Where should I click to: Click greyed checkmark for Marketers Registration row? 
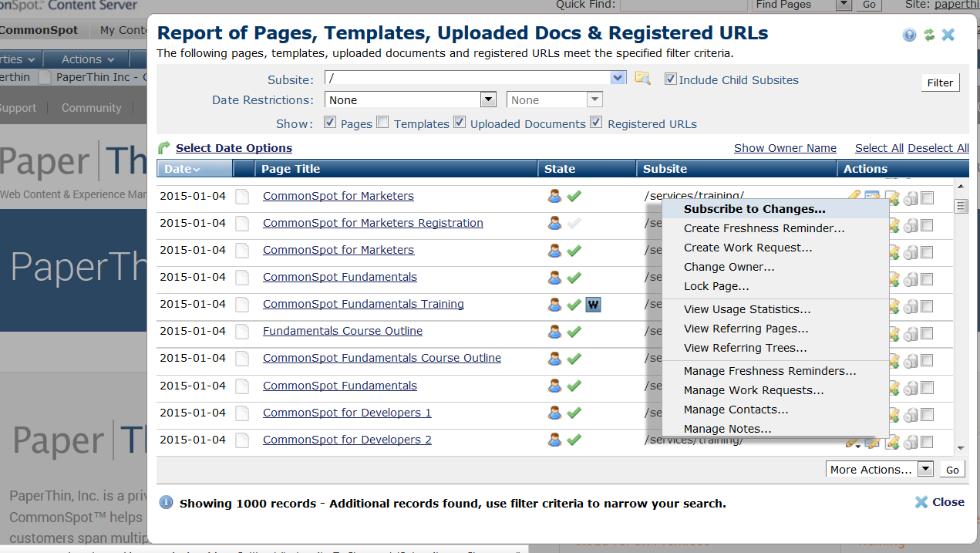point(574,224)
